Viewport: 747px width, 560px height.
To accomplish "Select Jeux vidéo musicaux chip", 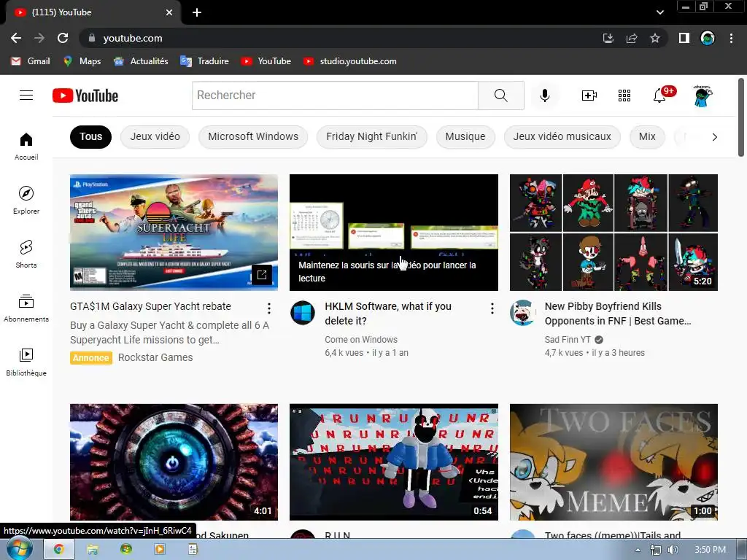I will pyautogui.click(x=562, y=136).
